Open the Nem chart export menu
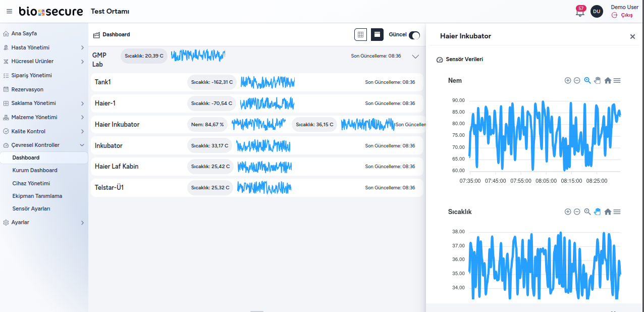644x312 pixels. (617, 80)
